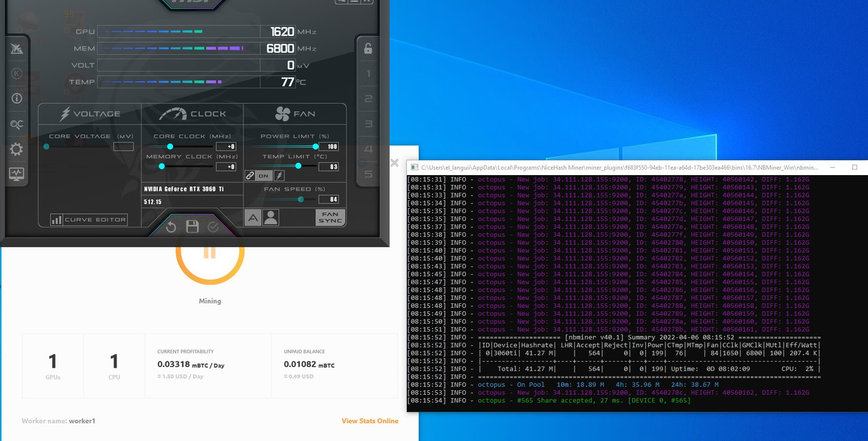
Task: Open Afterburner settings gear
Action: [x=17, y=149]
